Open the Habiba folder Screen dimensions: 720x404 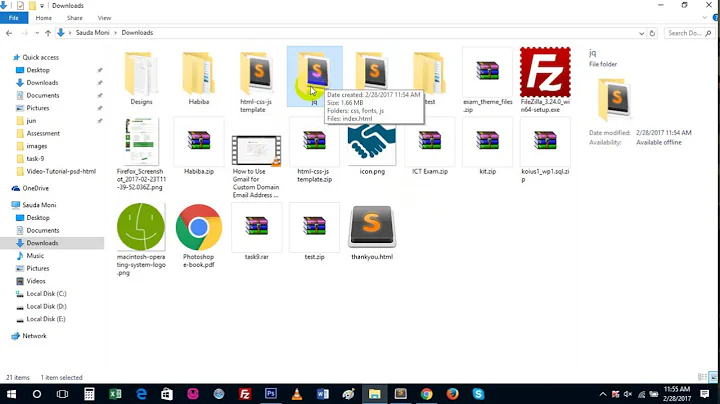click(x=198, y=76)
